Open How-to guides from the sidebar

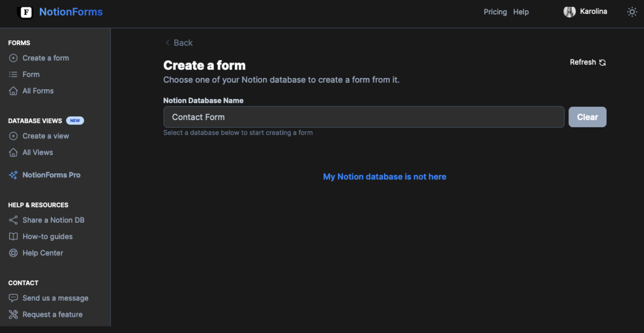(x=47, y=236)
